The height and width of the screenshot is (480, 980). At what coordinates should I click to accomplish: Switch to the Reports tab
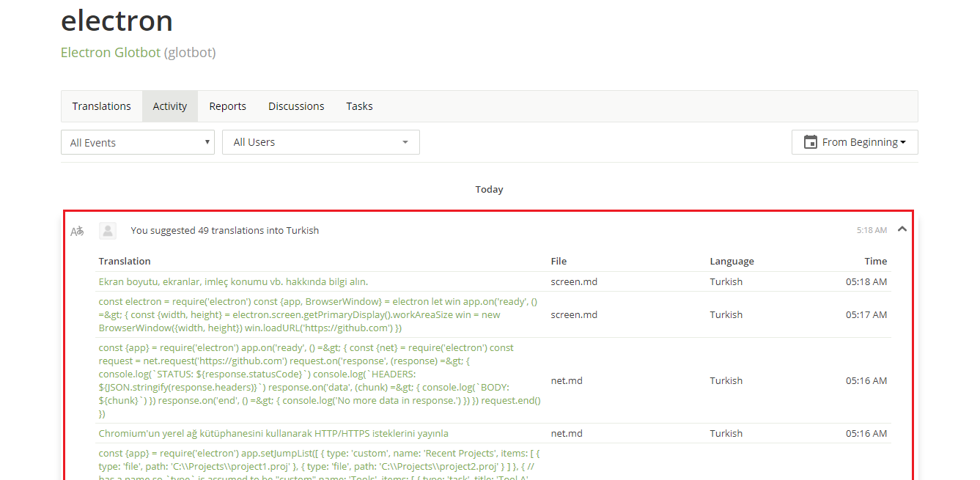(x=228, y=106)
